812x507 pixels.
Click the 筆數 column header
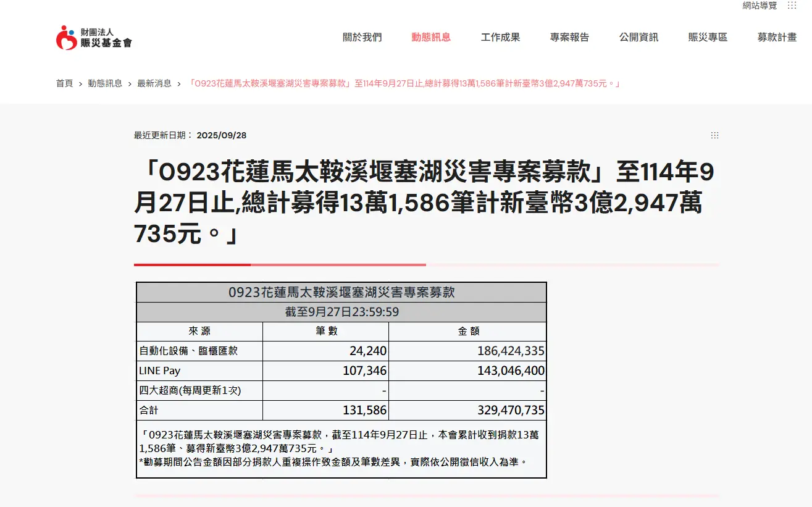(x=326, y=332)
